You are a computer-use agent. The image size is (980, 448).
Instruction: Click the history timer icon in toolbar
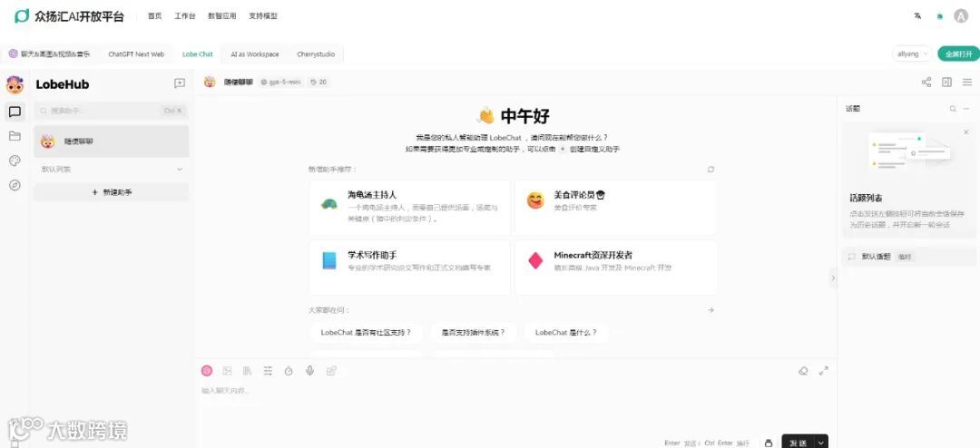[289, 371]
